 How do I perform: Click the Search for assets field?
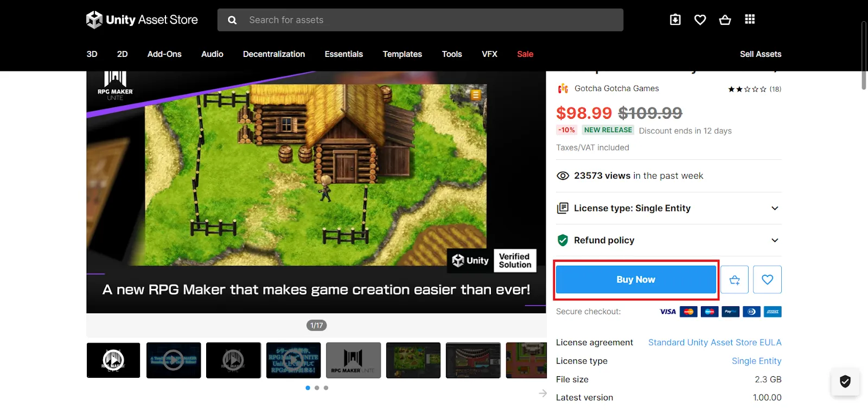429,20
